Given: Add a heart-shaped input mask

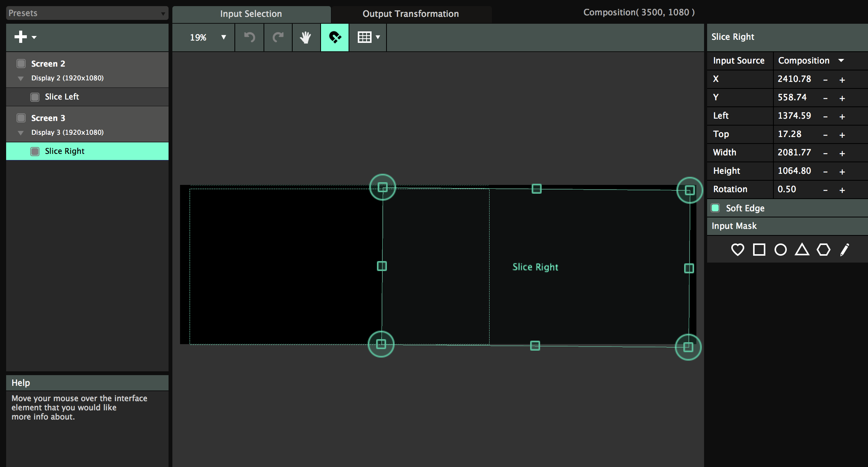Looking at the screenshot, I should [737, 250].
